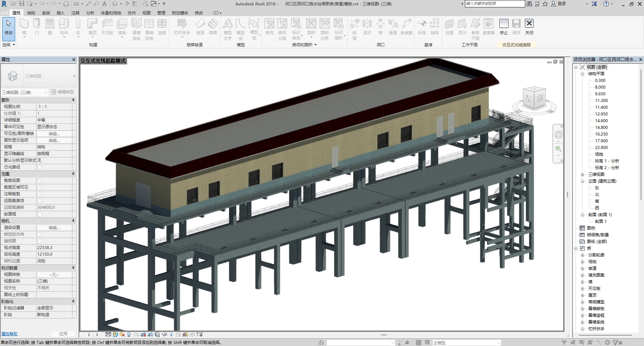Enable the 日光路径 checkbox
Viewport: 644px width, 346px height.
pos(40,167)
